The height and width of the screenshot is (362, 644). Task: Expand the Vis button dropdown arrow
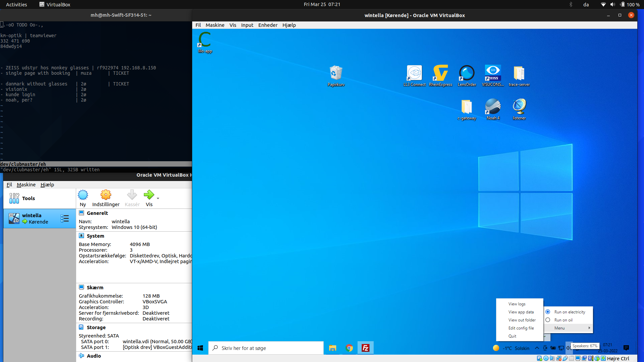[158, 198]
